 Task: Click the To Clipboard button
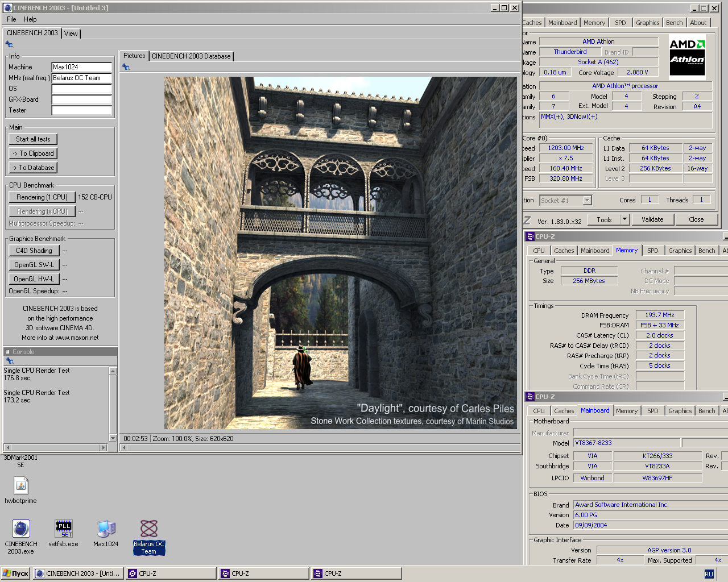[x=33, y=153]
